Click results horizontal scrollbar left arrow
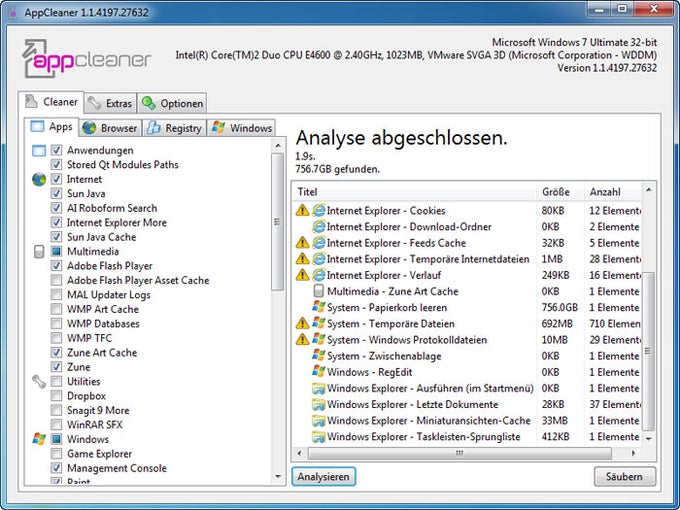Image resolution: width=680 pixels, height=510 pixels. pyautogui.click(x=299, y=453)
